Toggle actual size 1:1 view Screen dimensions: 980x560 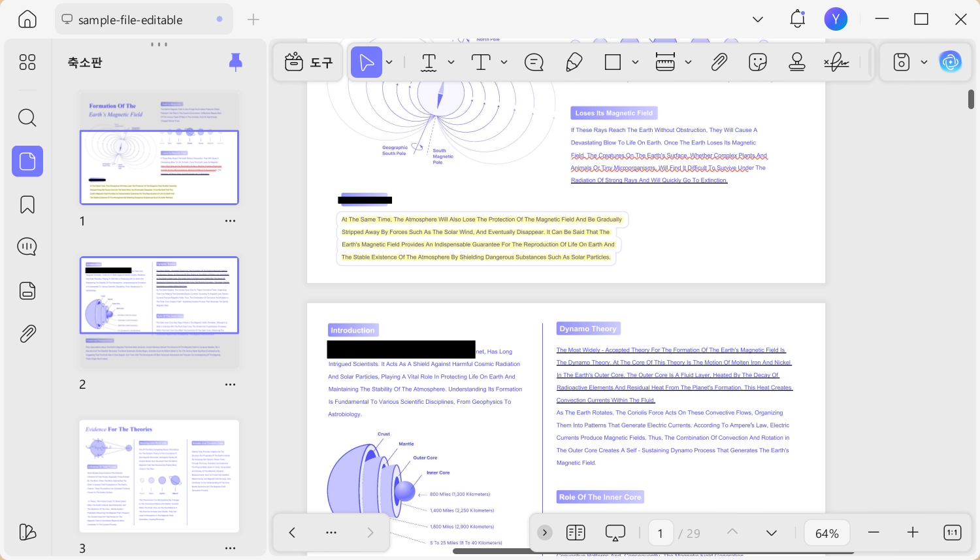pos(953,533)
